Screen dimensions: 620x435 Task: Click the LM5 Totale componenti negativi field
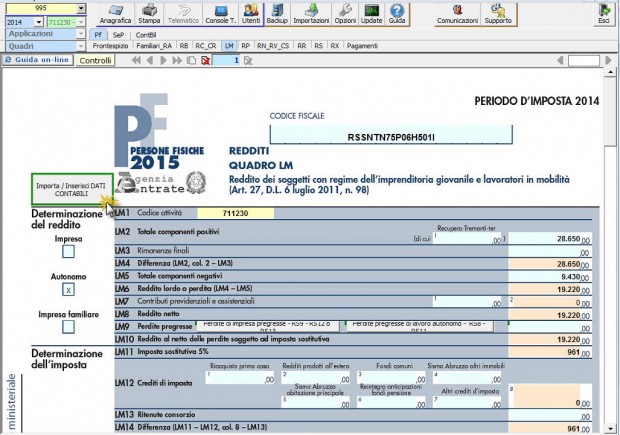tap(550, 276)
